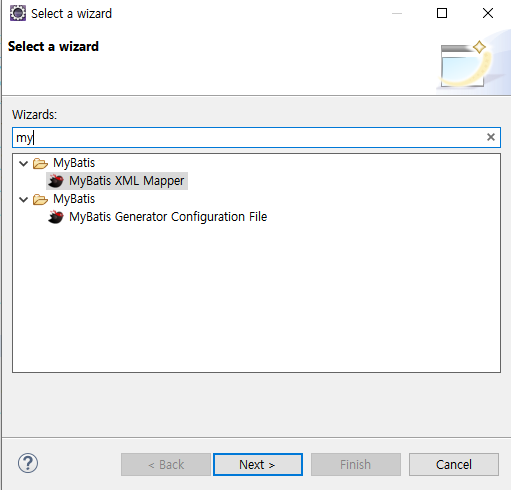Select the first MyBatis category label
The height and width of the screenshot is (490, 511).
[x=74, y=163]
